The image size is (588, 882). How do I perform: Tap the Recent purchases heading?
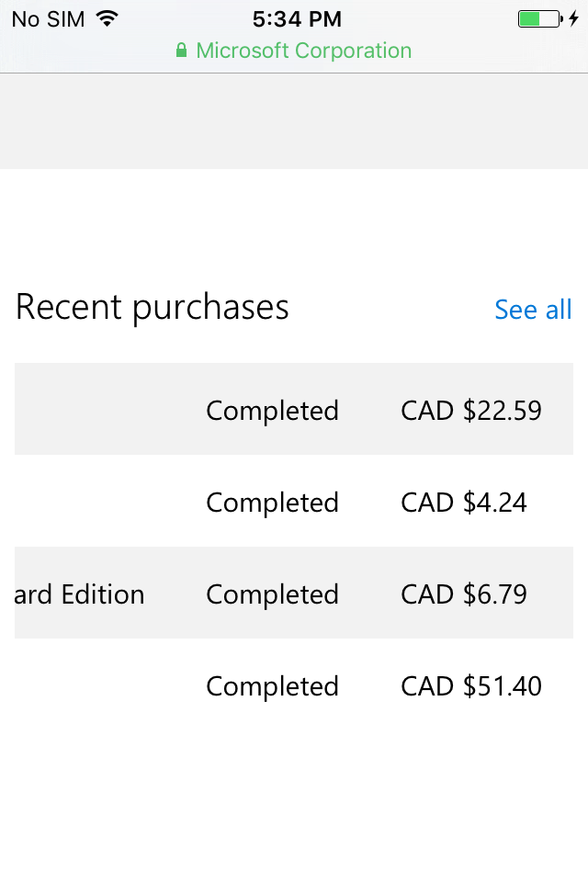153,307
